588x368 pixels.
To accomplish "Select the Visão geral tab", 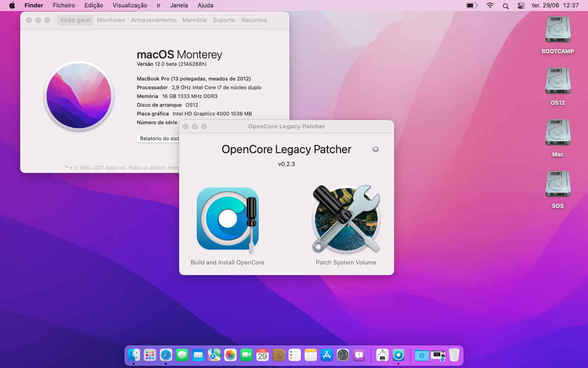I will tap(75, 20).
